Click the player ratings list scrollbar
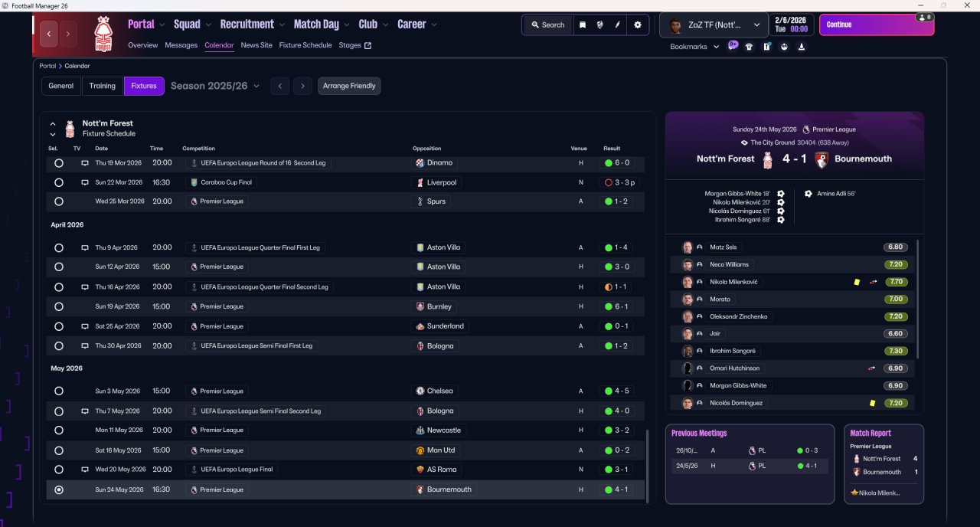 click(x=917, y=299)
